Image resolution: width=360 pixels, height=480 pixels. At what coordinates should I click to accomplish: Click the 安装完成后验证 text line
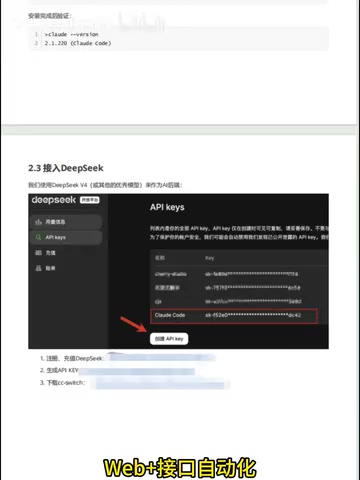[50, 16]
